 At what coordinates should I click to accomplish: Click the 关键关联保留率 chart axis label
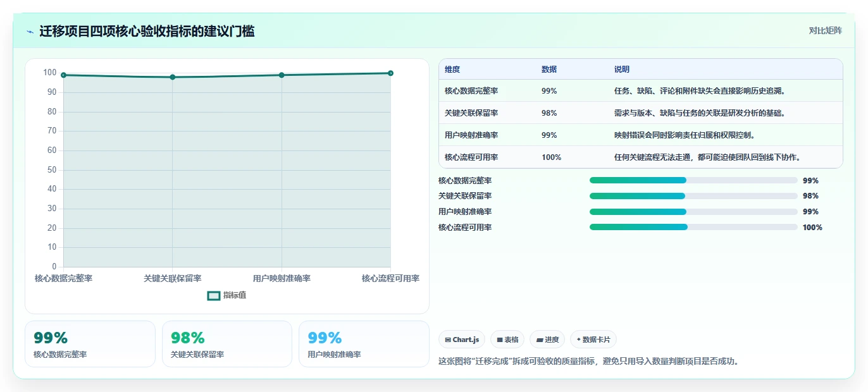173,278
